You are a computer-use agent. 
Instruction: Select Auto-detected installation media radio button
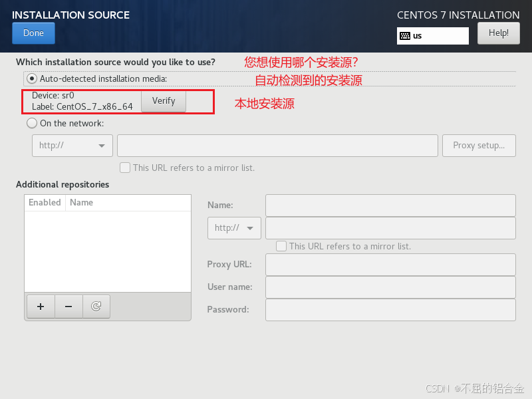coord(32,79)
